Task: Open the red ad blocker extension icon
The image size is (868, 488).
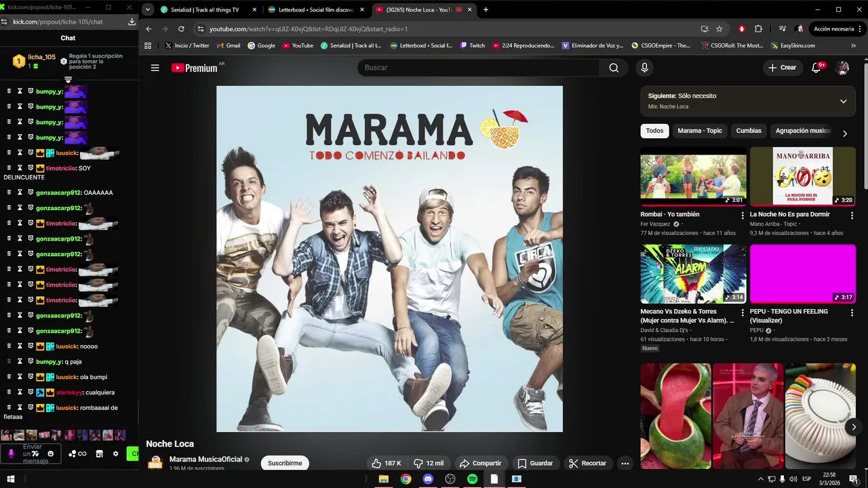Action: tap(741, 29)
